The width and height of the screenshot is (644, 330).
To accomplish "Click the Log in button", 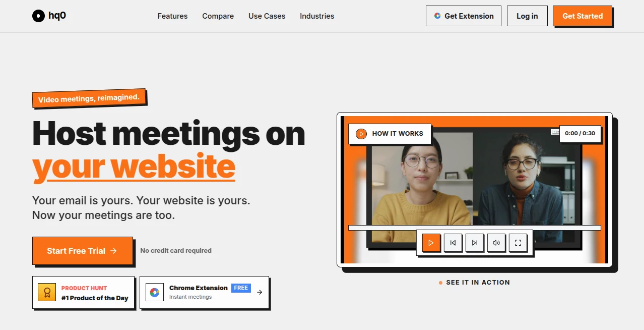I will [527, 16].
